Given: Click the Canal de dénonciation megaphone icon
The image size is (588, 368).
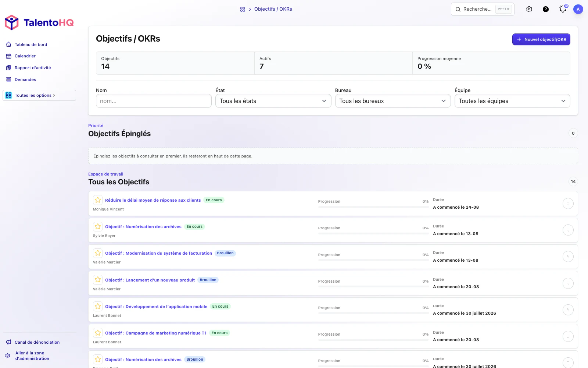Looking at the screenshot, I should (8, 342).
